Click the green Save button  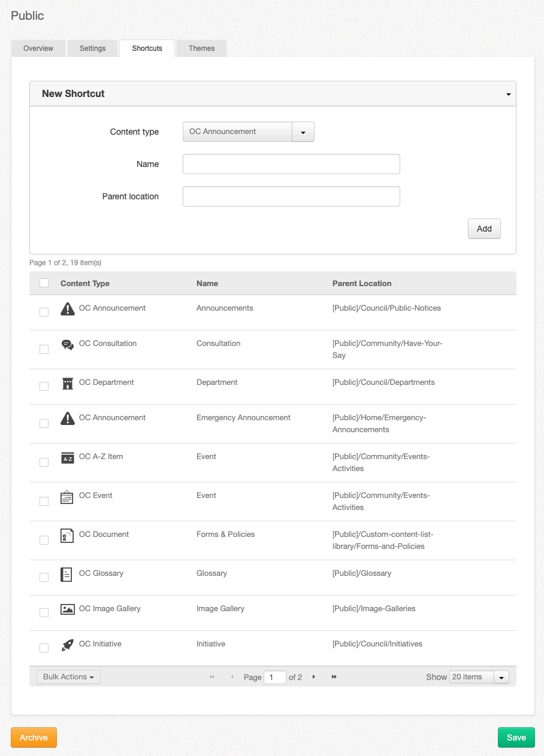click(x=516, y=737)
